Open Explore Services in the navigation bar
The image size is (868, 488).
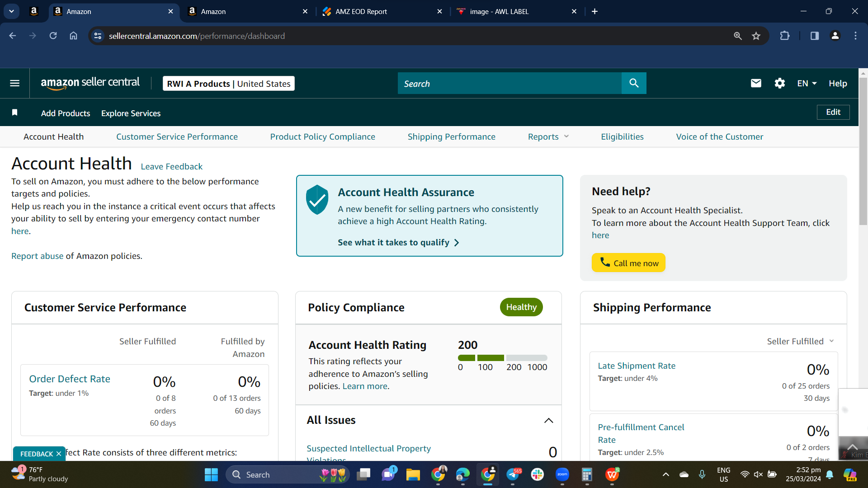(131, 113)
